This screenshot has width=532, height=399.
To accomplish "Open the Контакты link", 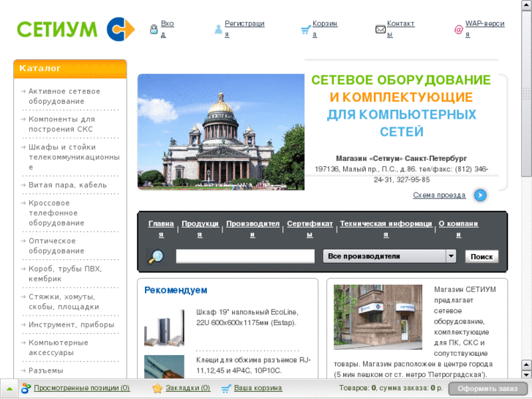I will (x=401, y=29).
